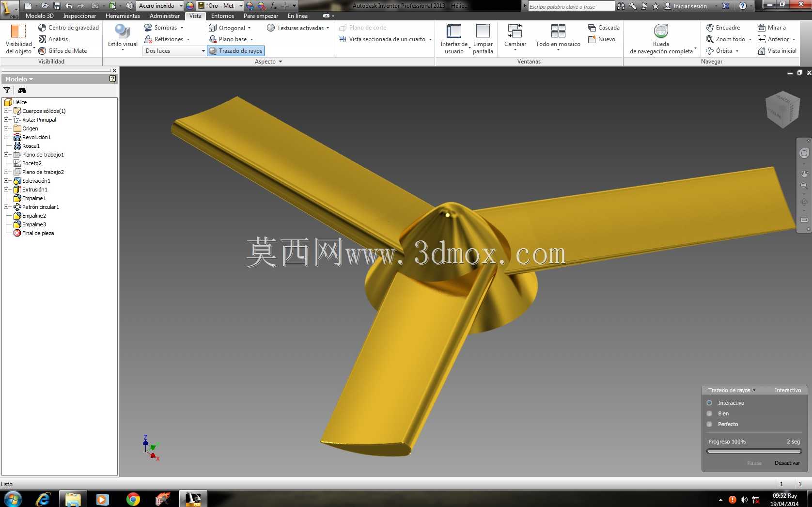
Task: Activate the Rueda de navegación completa
Action: (661, 38)
